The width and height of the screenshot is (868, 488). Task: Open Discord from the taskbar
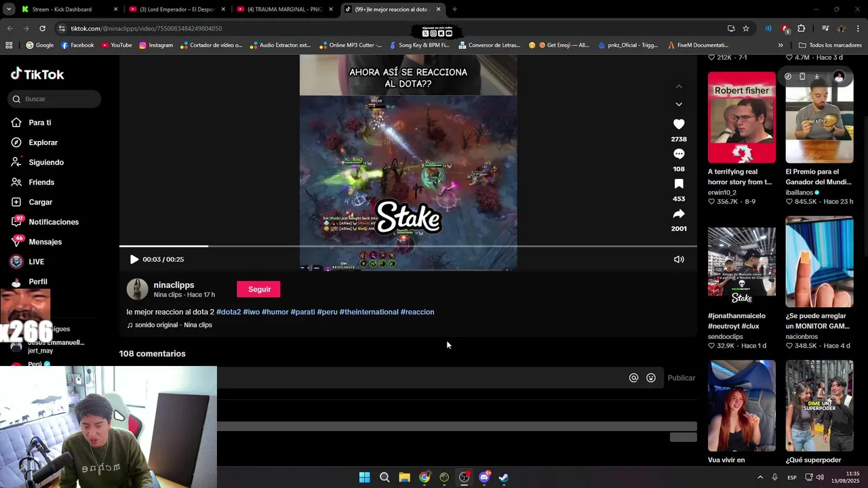[484, 477]
